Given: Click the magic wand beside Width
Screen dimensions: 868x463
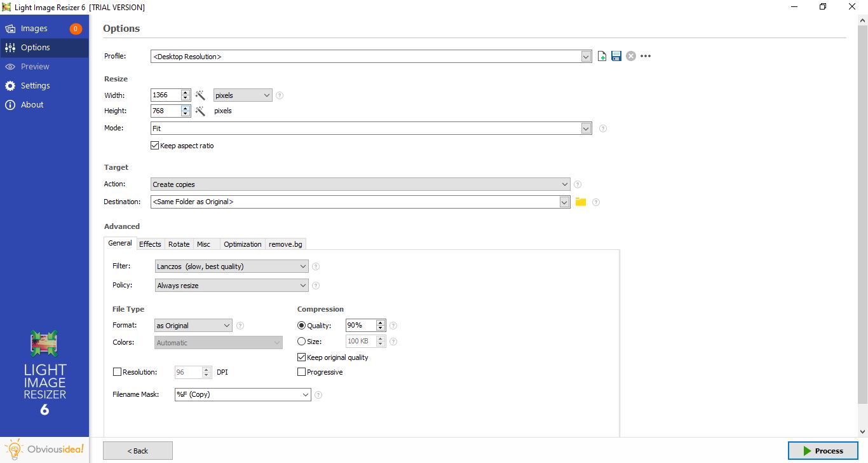Looking at the screenshot, I should coord(200,95).
